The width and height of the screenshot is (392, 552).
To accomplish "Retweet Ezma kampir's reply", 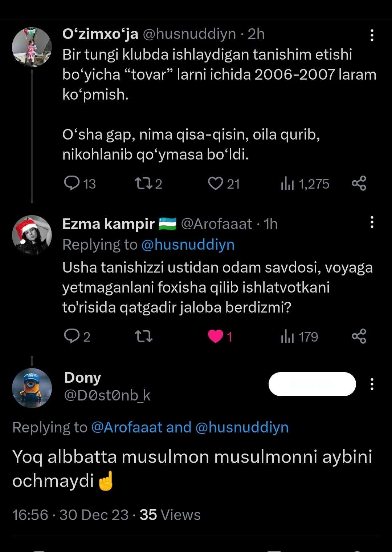I will 143,337.
